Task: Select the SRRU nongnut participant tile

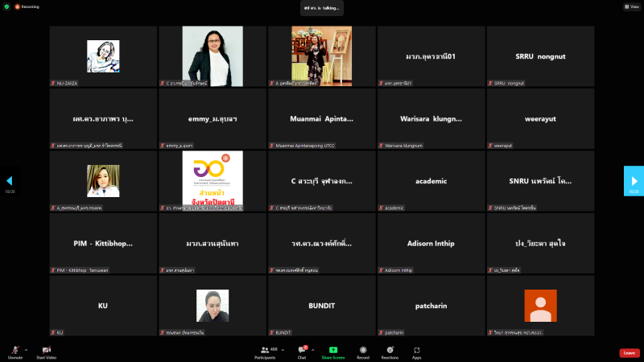Action: coord(540,56)
